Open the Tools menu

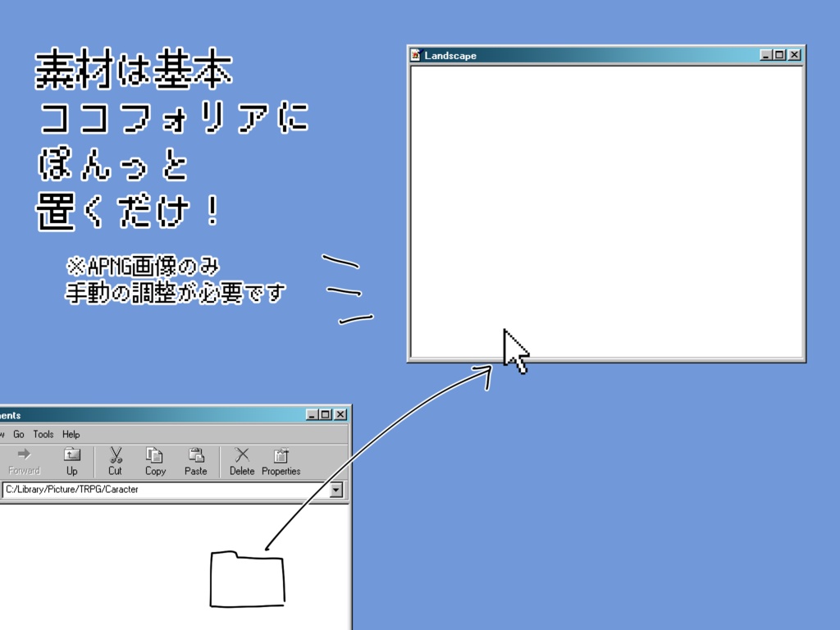click(43, 434)
